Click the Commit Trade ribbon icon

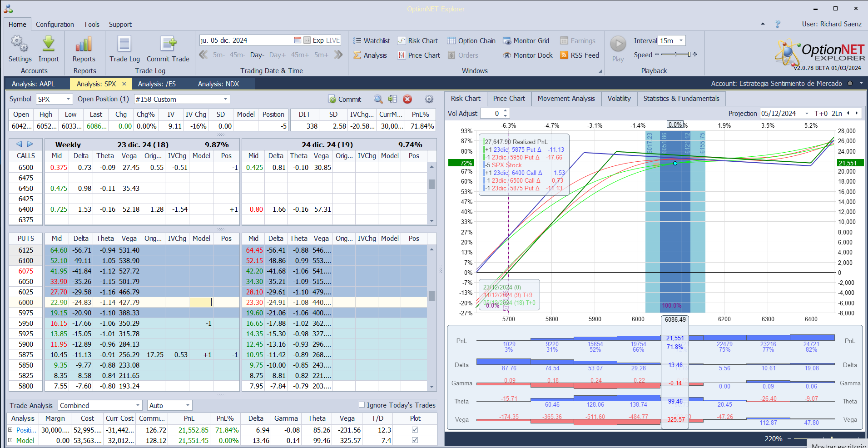168,49
